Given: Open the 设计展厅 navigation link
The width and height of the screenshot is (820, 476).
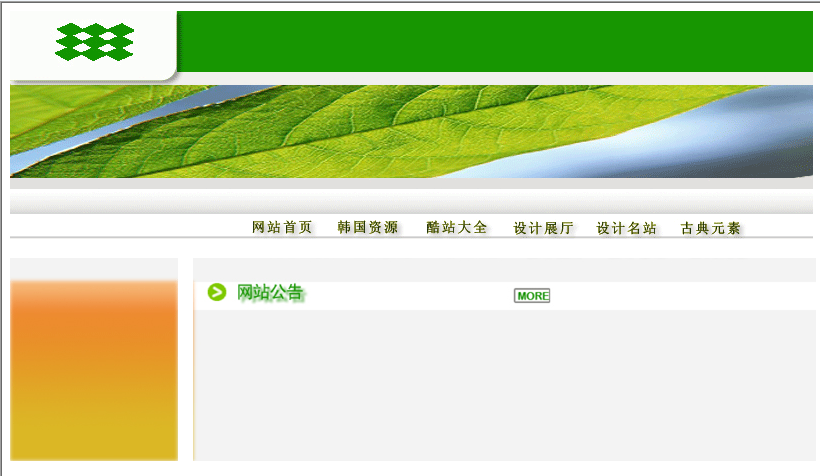Looking at the screenshot, I should point(543,228).
